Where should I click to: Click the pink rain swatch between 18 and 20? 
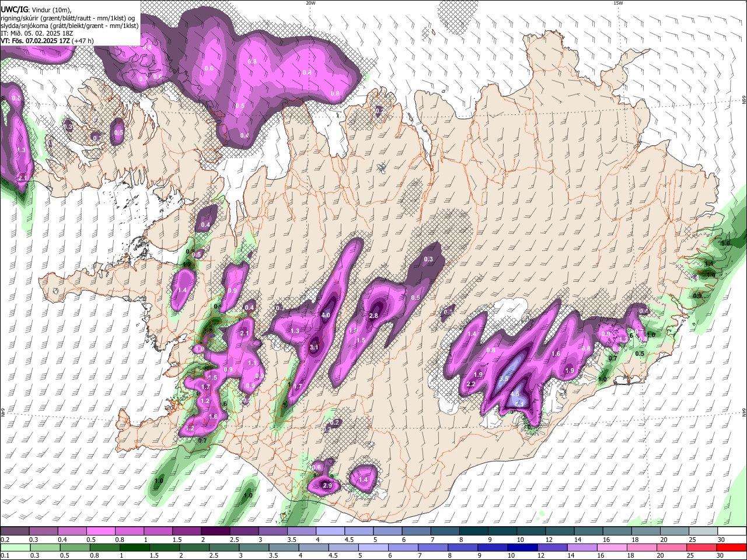pos(641,547)
